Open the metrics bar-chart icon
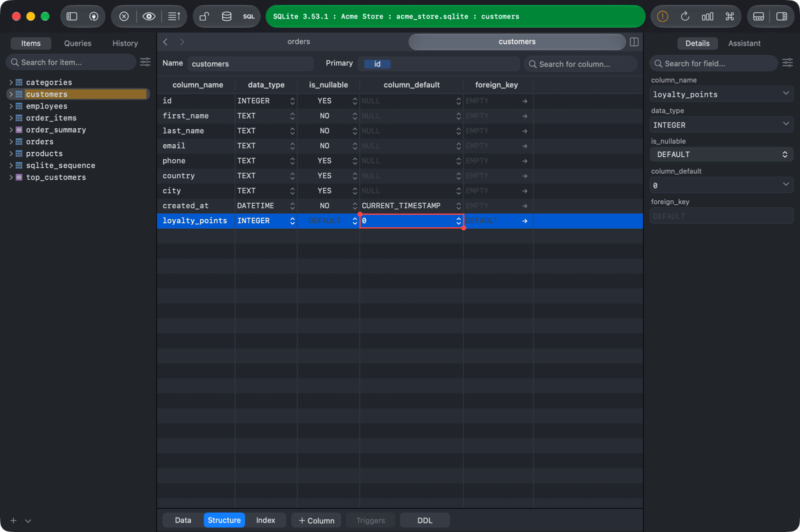The height and width of the screenshot is (532, 800). point(707,16)
